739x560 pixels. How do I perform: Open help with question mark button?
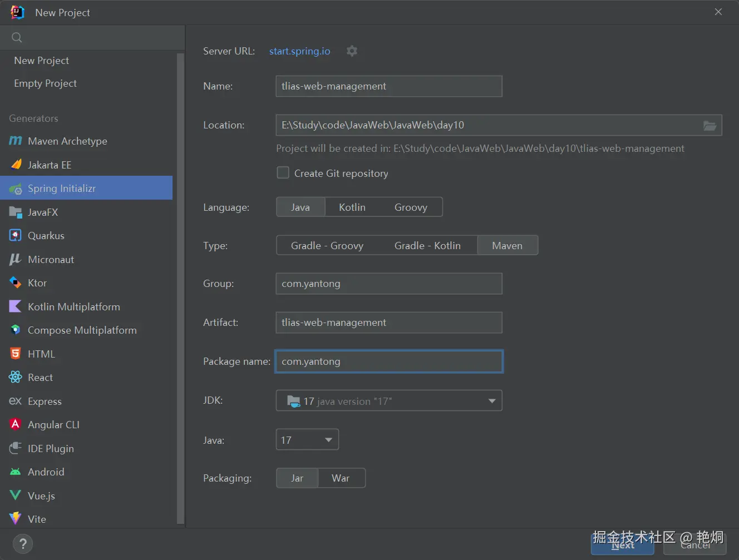click(x=23, y=544)
